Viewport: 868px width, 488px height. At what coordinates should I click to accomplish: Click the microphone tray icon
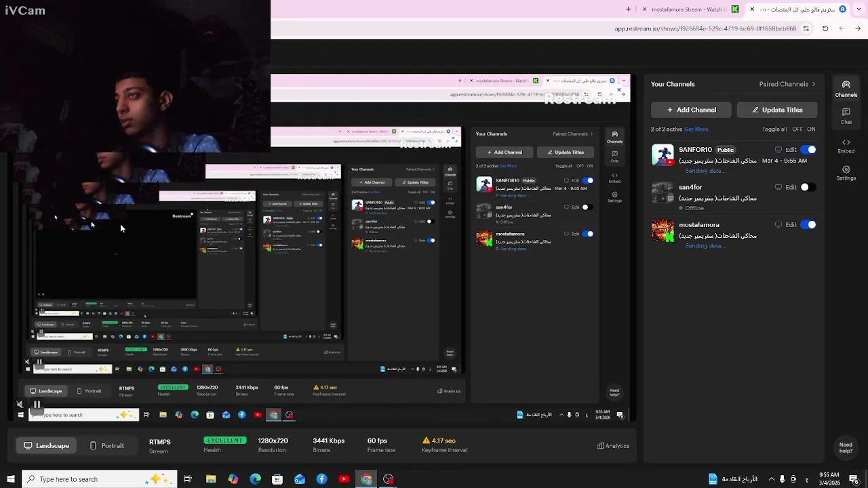pyautogui.click(x=783, y=479)
